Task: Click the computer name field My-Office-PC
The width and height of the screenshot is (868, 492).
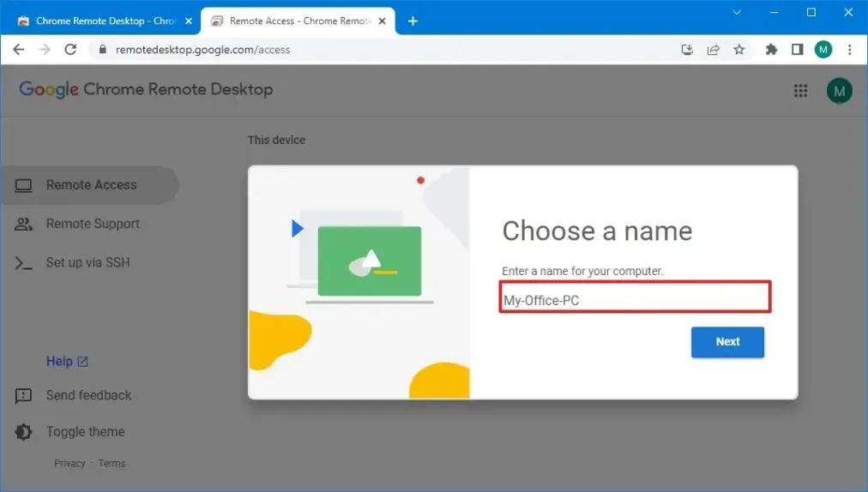Action: [635, 297]
